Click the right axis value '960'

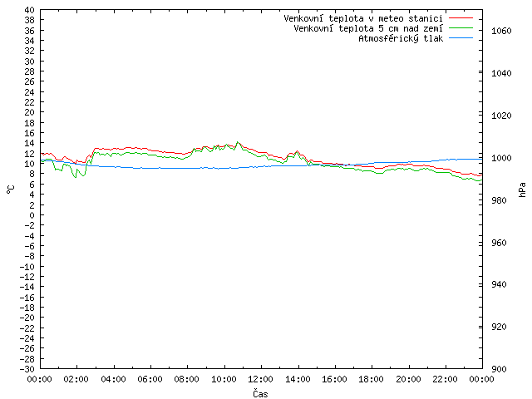point(499,243)
